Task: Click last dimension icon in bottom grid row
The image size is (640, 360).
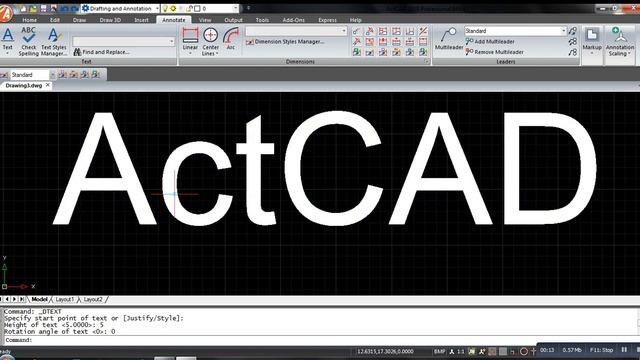Action: click(x=423, y=52)
